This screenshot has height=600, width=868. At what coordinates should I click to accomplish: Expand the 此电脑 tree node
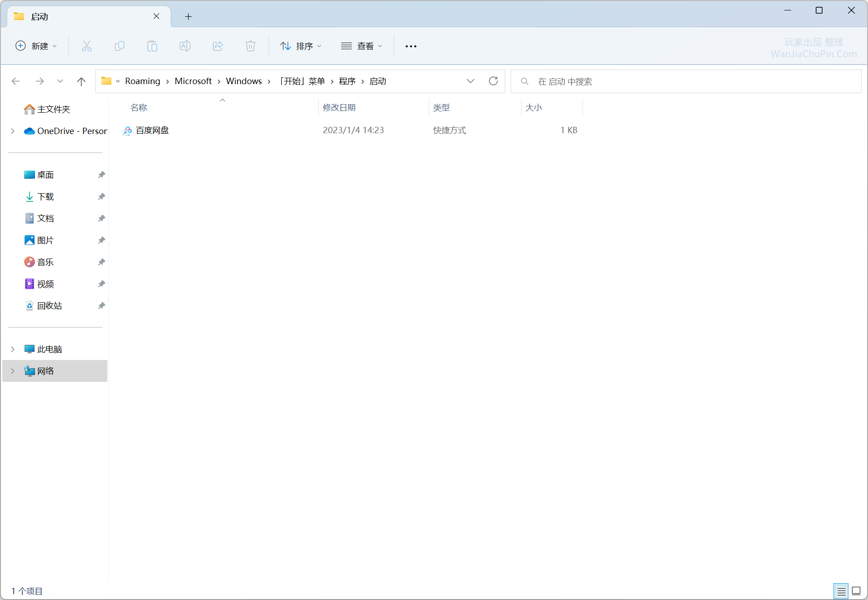tap(13, 350)
